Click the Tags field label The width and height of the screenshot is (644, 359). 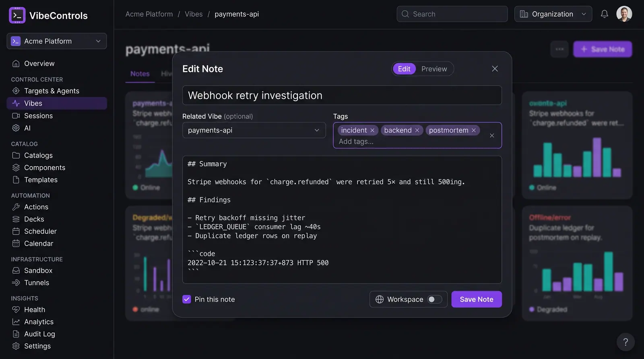coord(341,116)
